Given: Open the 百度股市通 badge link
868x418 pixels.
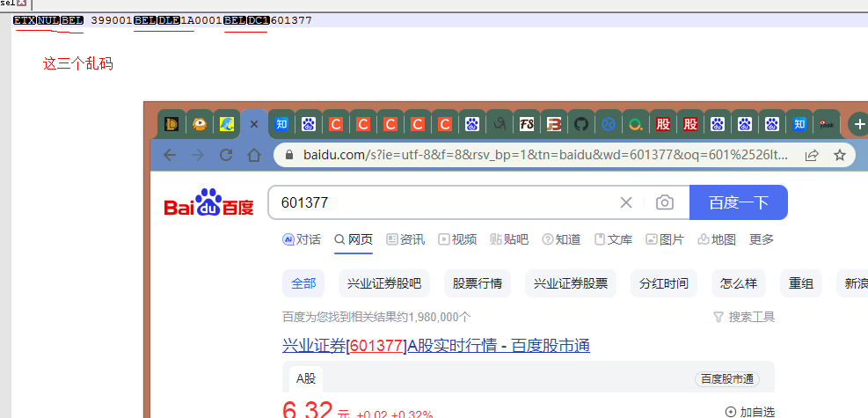Looking at the screenshot, I should 726,378.
